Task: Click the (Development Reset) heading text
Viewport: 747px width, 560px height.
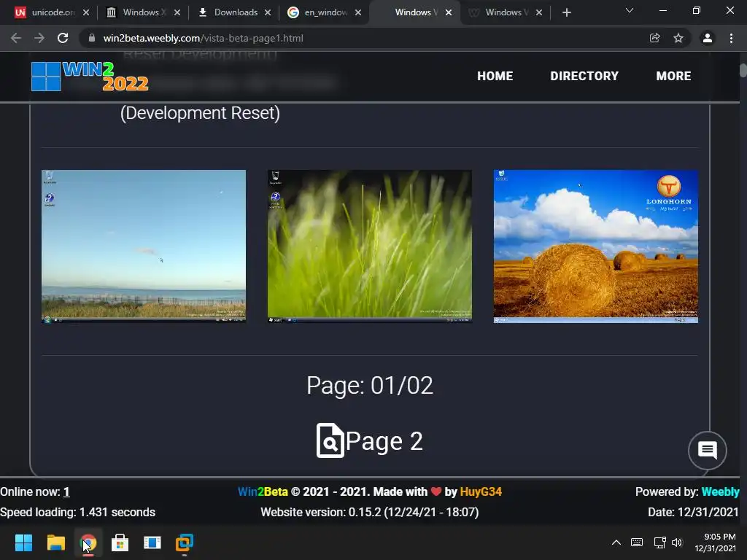Action: [200, 113]
